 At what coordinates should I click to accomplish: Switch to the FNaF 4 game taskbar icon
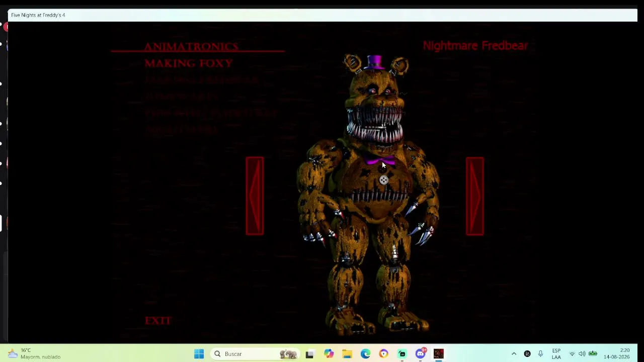(x=439, y=354)
